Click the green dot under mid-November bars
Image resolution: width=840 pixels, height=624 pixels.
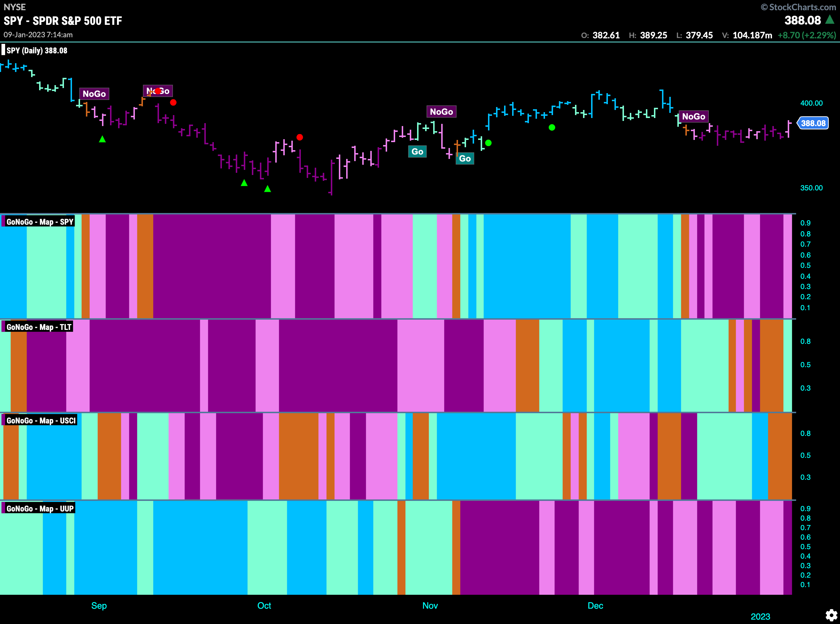[488, 143]
